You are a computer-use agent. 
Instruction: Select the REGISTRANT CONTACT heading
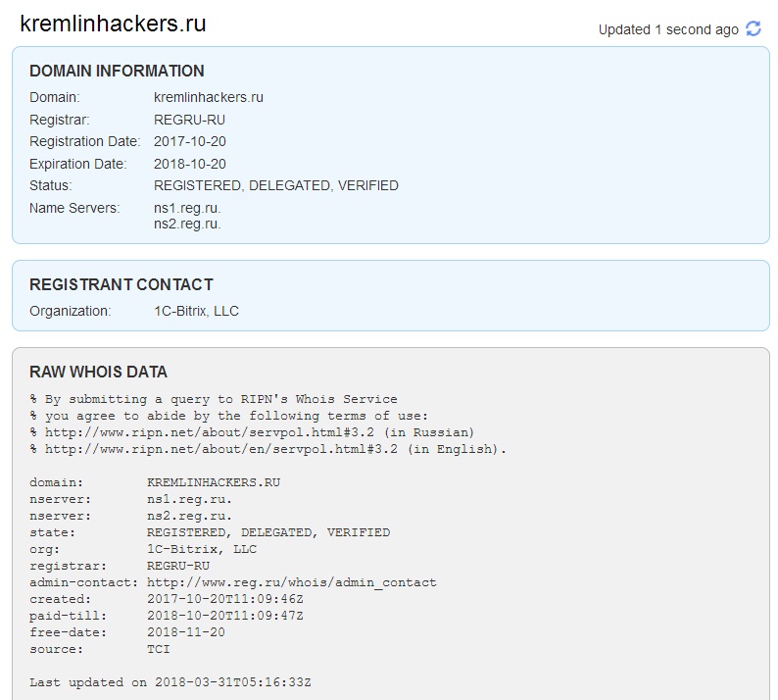[x=121, y=284]
